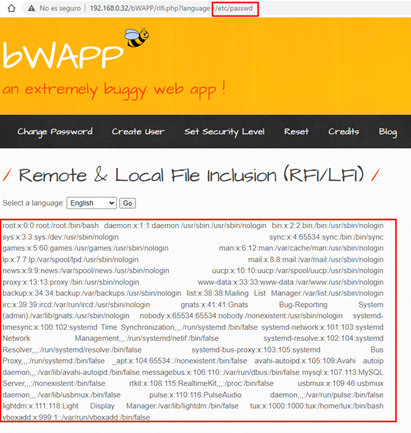
Task: Click the browser home icon
Action: pyautogui.click(x=11, y=8)
